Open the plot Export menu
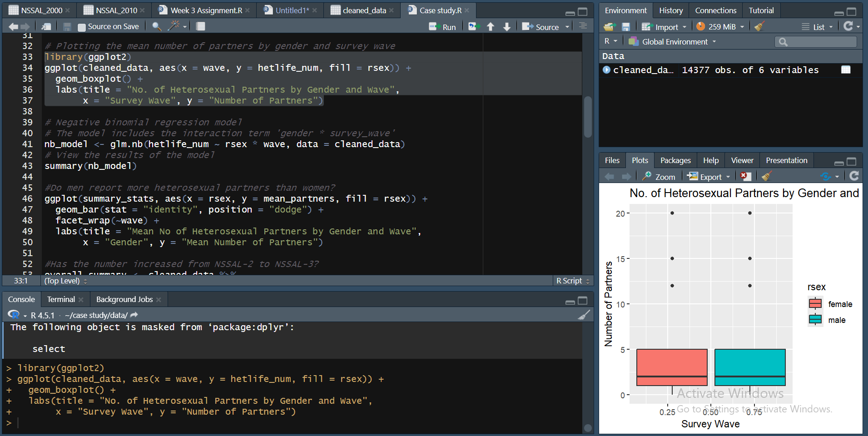The width and height of the screenshot is (868, 436). pyautogui.click(x=708, y=176)
